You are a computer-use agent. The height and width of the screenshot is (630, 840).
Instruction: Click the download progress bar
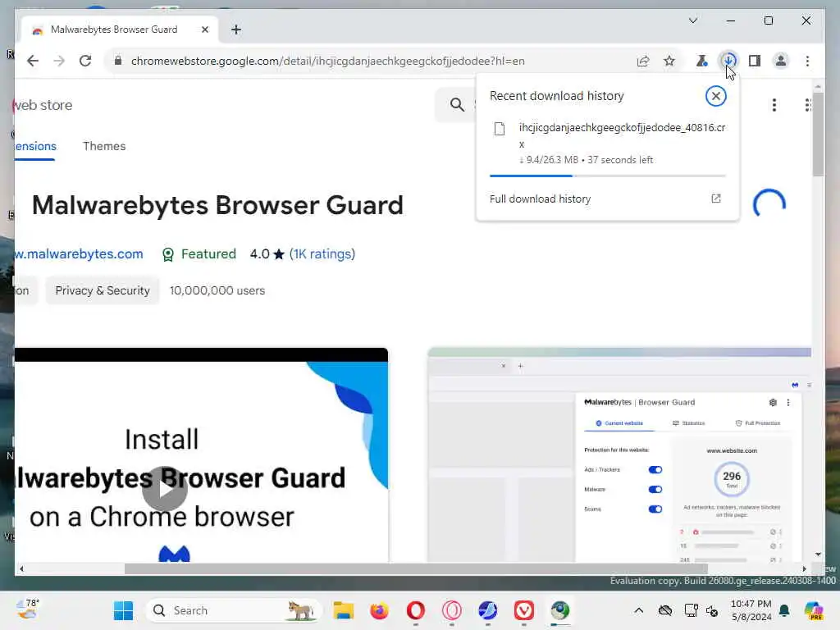[608, 176]
